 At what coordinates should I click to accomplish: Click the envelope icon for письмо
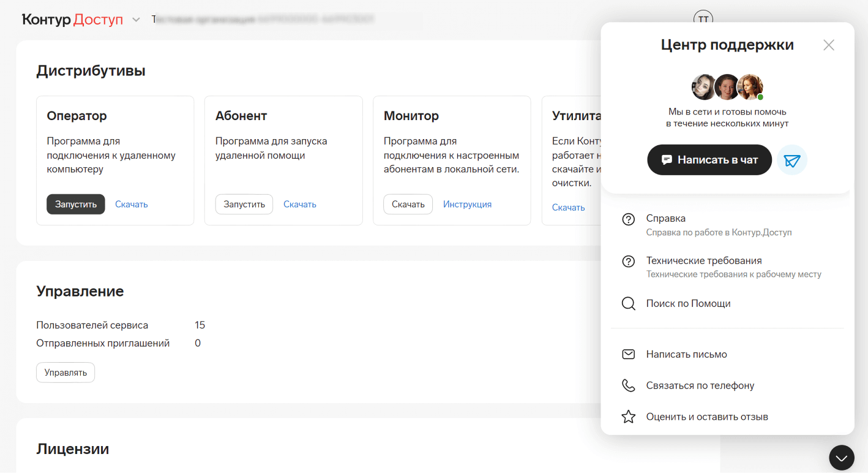coord(628,354)
